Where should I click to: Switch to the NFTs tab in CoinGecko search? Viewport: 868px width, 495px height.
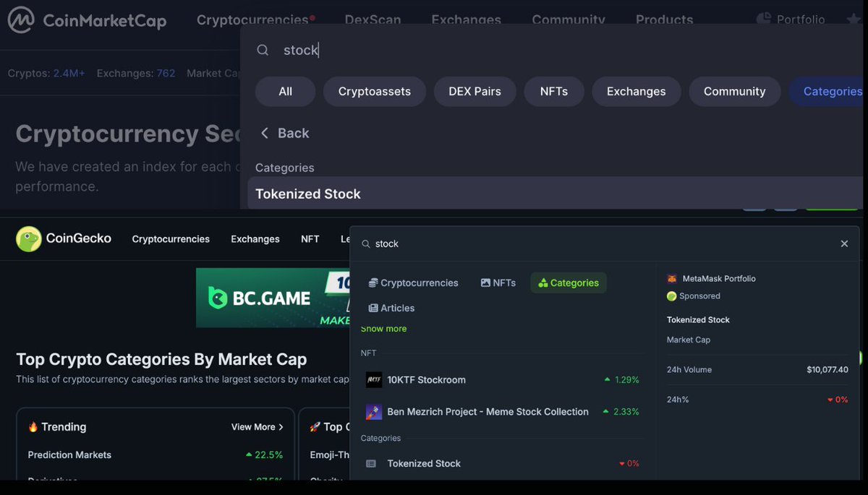coord(498,283)
